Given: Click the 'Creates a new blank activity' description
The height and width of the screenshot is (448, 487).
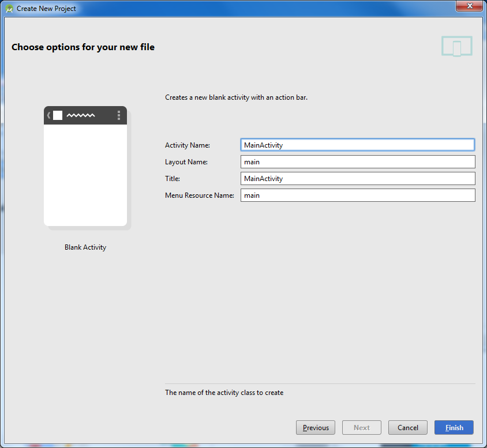Looking at the screenshot, I should [236, 97].
